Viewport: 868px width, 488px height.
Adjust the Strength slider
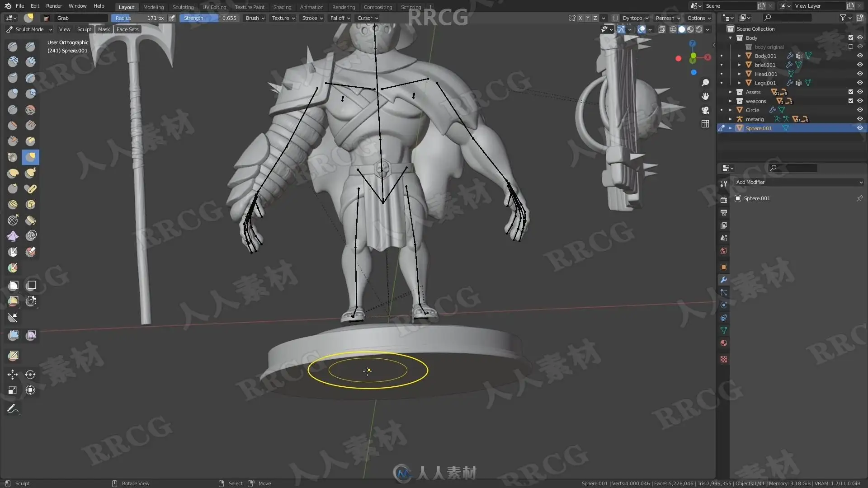tap(209, 18)
